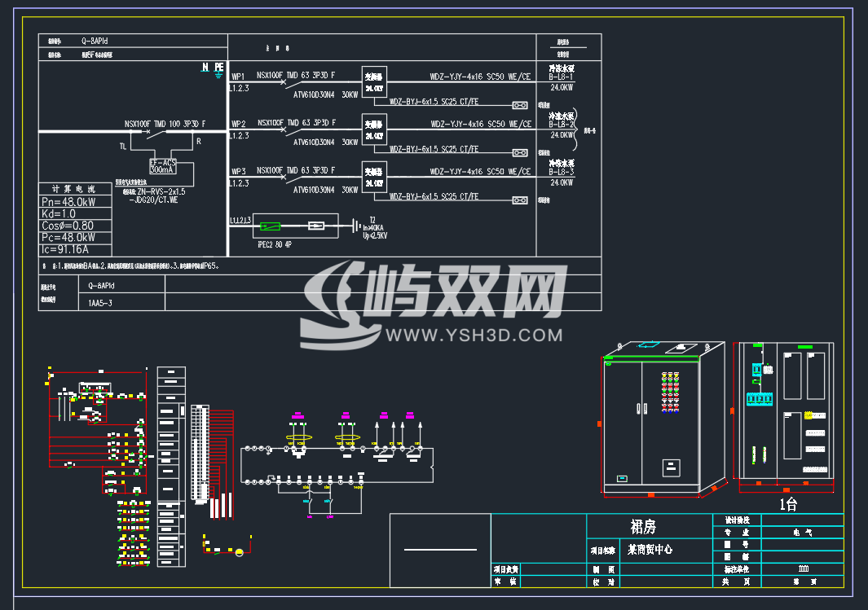This screenshot has height=610, width=868.
Task: Select the NSX100F TMD 100 3P3D F incomer text
Action: (x=165, y=125)
